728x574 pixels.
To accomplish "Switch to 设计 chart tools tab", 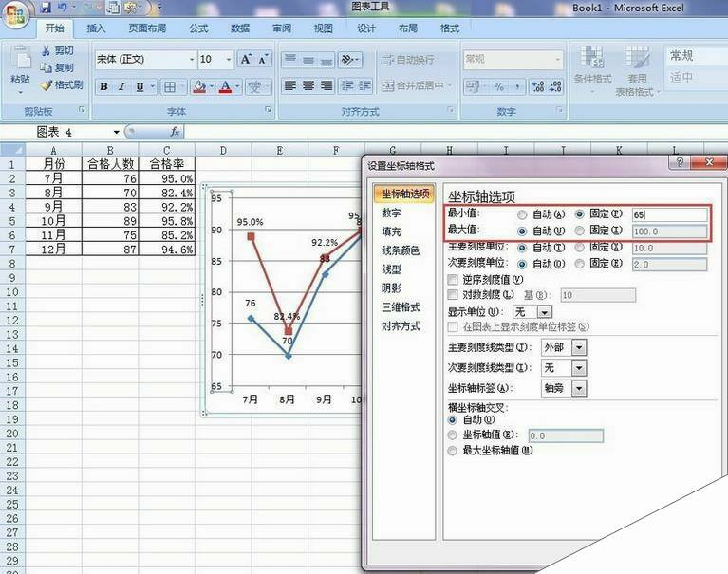I will tap(366, 28).
